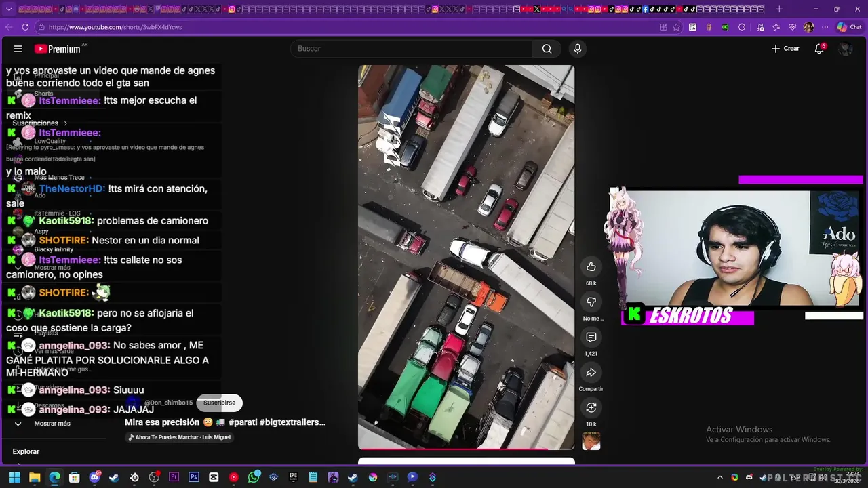
Task: Click TheNestorHD username in chat
Action: 72,188
